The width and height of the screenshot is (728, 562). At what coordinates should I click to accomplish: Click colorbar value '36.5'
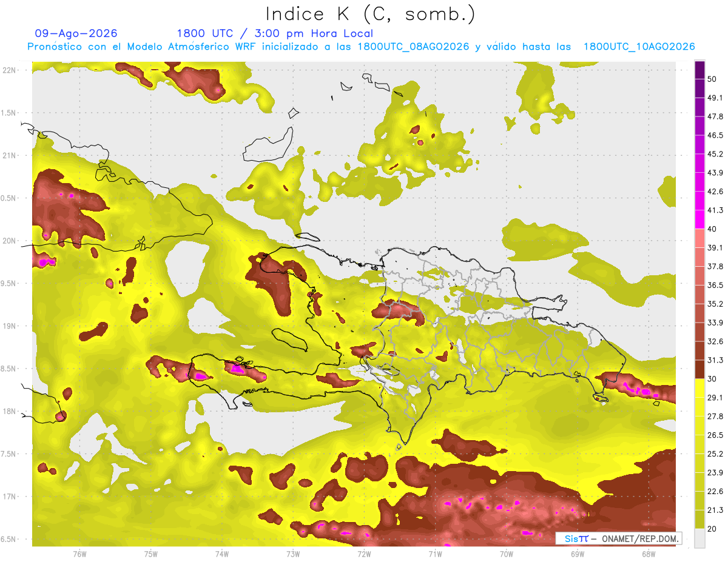pos(715,285)
